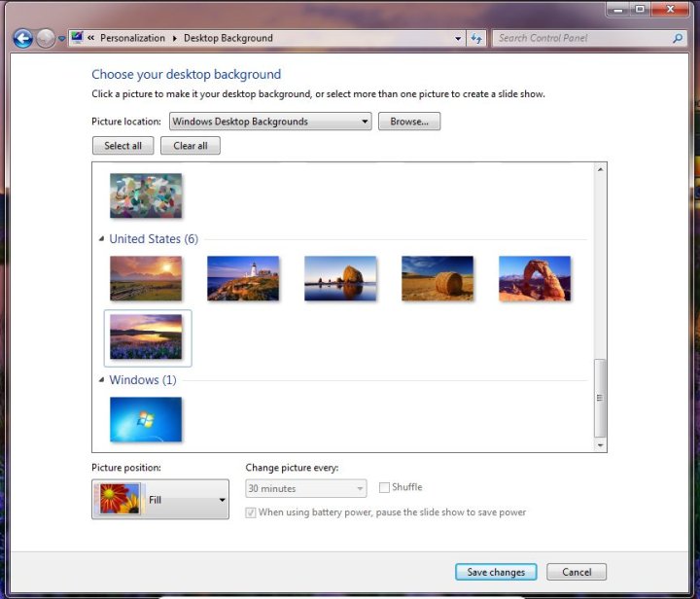This screenshot has width=700, height=599.
Task: Close the Desktop Background window
Action: [670, 10]
